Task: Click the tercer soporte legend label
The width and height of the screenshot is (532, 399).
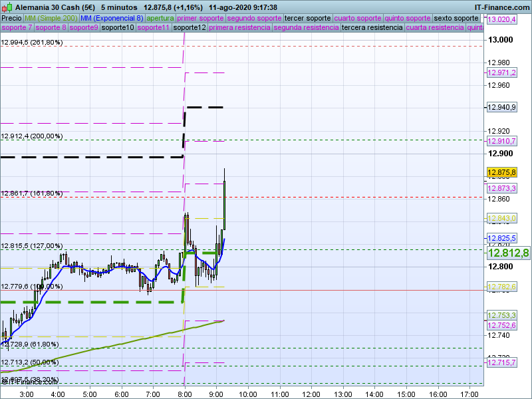Action: (x=307, y=18)
